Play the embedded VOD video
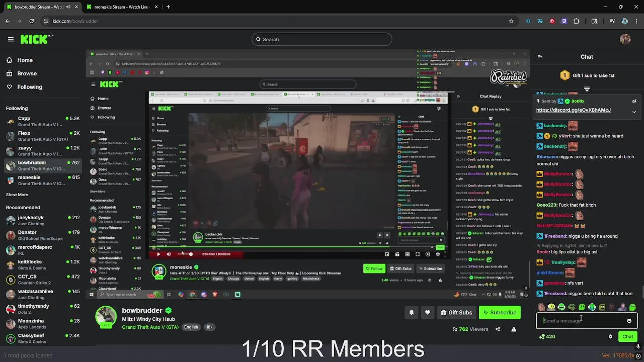This screenshot has width=644, height=362. pyautogui.click(x=158, y=254)
